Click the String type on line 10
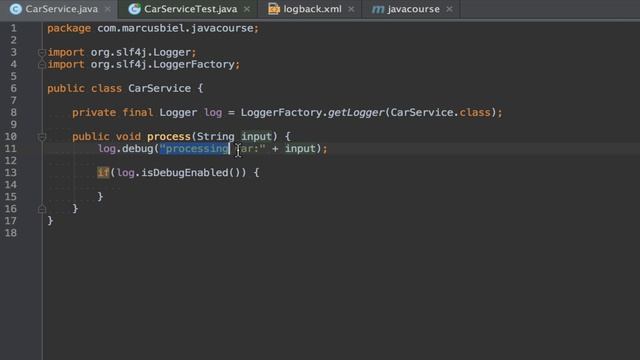Image resolution: width=640 pixels, height=360 pixels. [216, 137]
